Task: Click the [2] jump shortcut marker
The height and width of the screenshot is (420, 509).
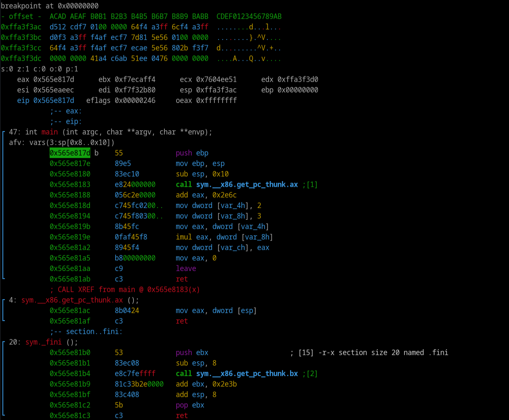Action: [312, 374]
